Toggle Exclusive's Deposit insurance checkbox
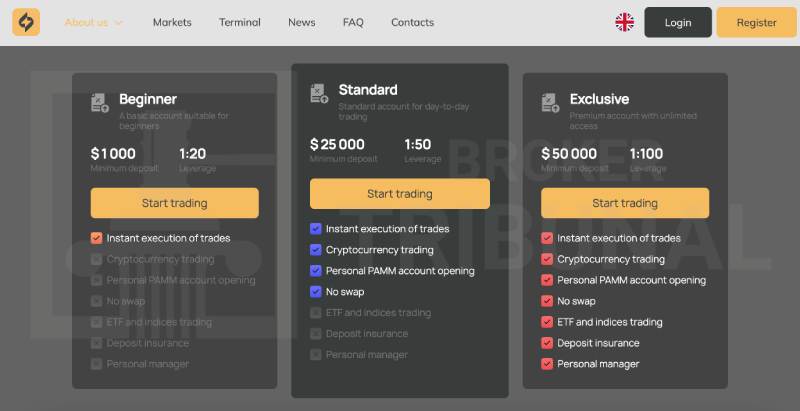The height and width of the screenshot is (411, 800). (x=547, y=343)
